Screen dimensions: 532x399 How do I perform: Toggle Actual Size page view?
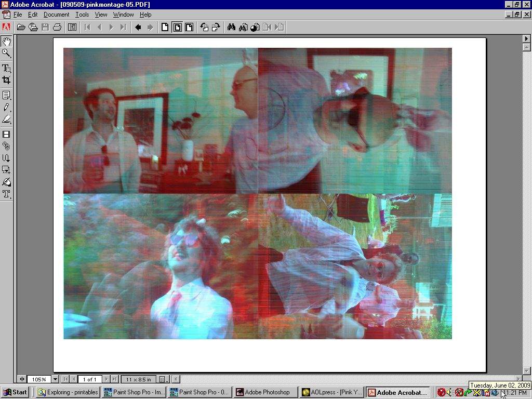click(x=165, y=27)
